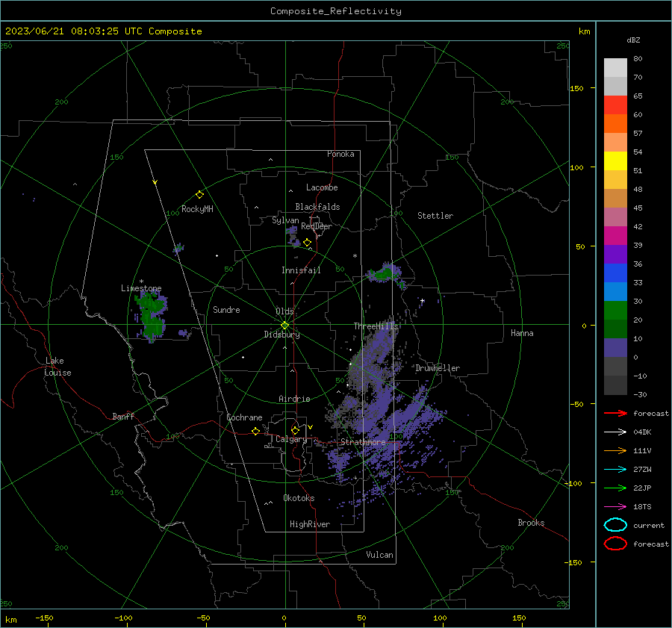This screenshot has width=672, height=628.
Task: Click the Limestone label
Action: pyautogui.click(x=141, y=288)
